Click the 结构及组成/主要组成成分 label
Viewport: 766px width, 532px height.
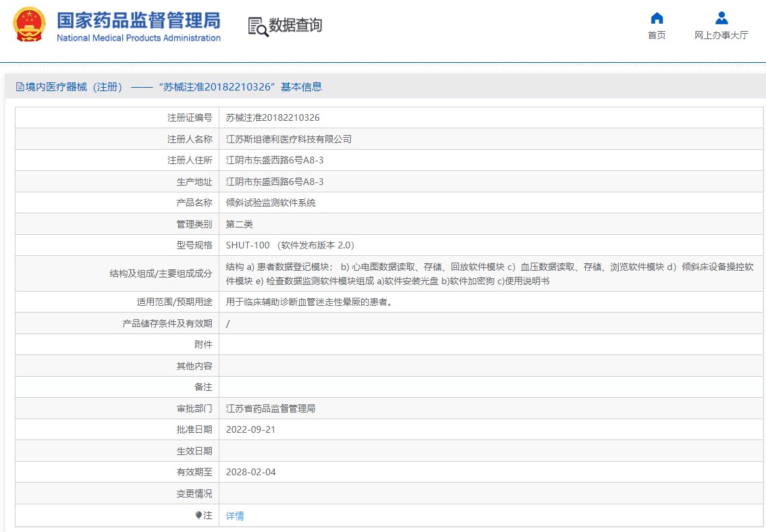point(161,273)
